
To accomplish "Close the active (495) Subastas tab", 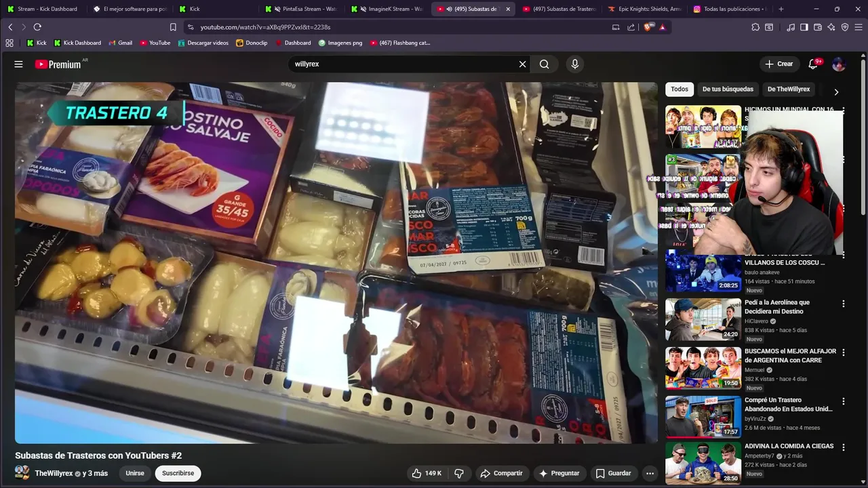I will [x=508, y=9].
